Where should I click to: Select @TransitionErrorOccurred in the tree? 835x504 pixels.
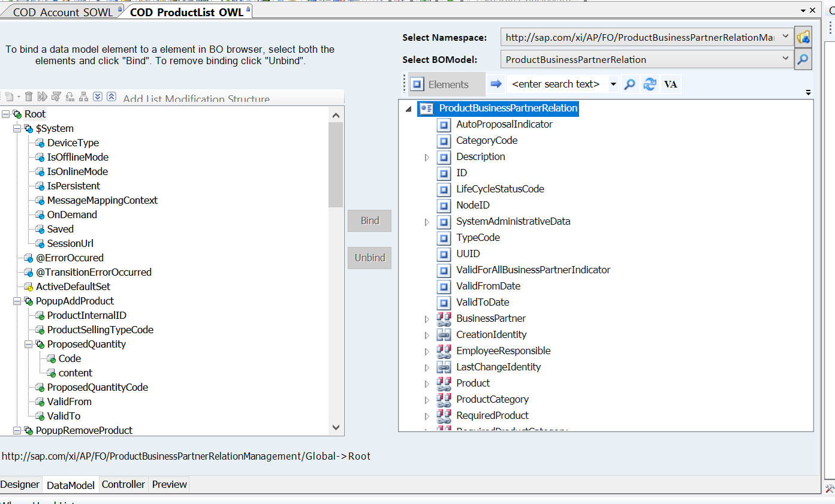coord(94,272)
